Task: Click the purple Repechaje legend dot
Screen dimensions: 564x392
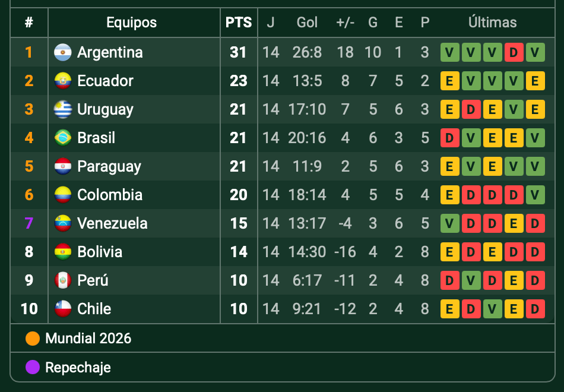Action: 33,367
